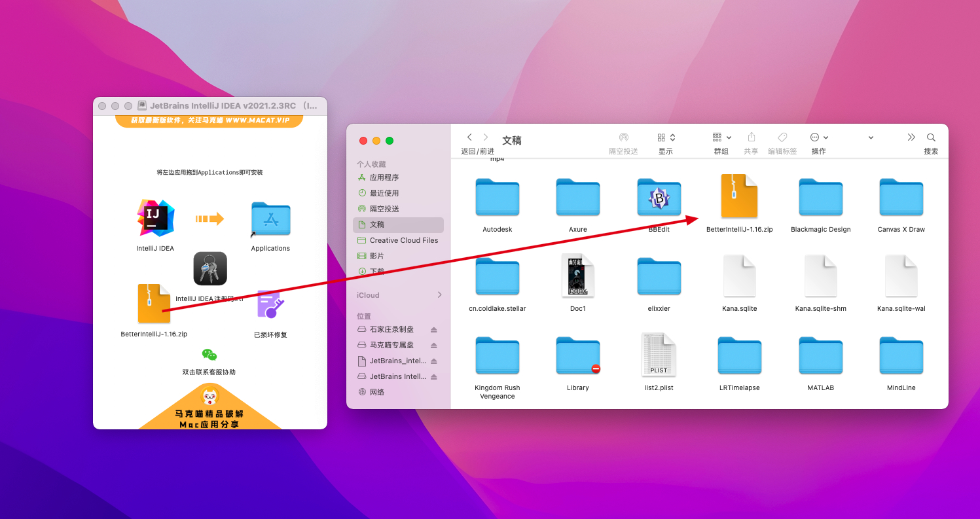980x519 pixels.
Task: Open IntelliJ IDEA registration code keychain file
Action: (210, 268)
